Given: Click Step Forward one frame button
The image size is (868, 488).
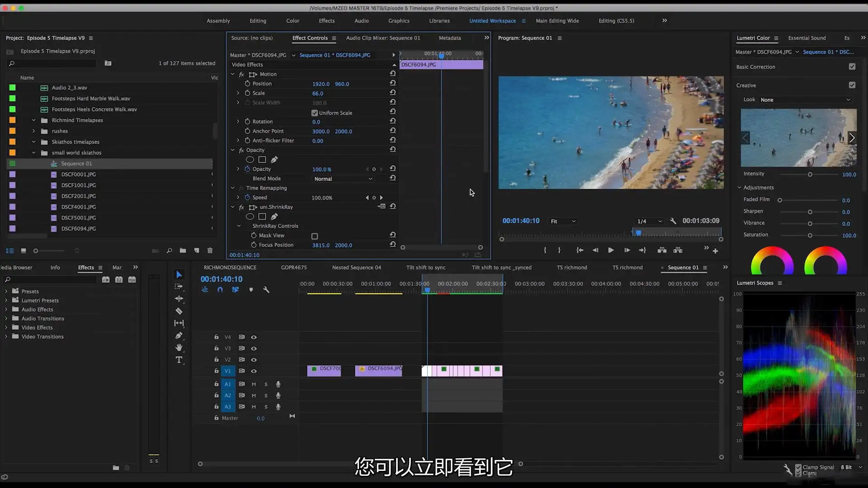Looking at the screenshot, I should pos(627,250).
